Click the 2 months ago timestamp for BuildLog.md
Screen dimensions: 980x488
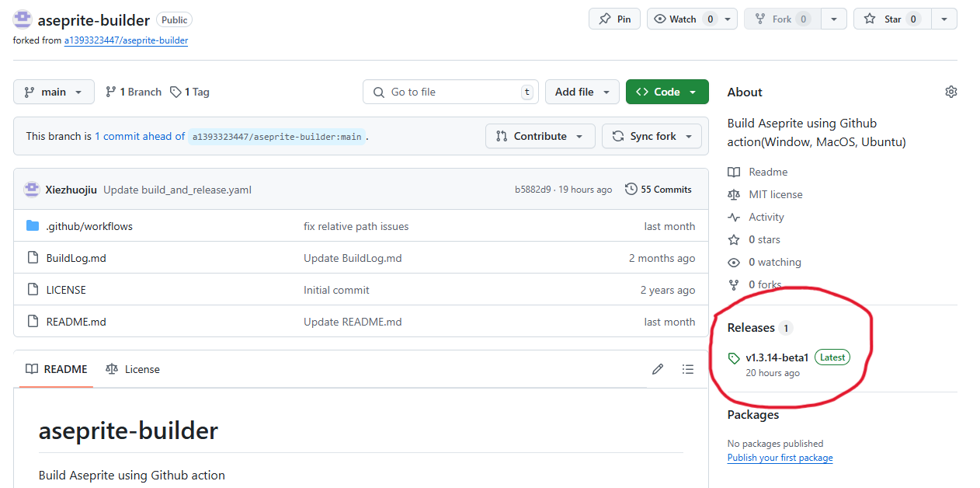pyautogui.click(x=662, y=258)
